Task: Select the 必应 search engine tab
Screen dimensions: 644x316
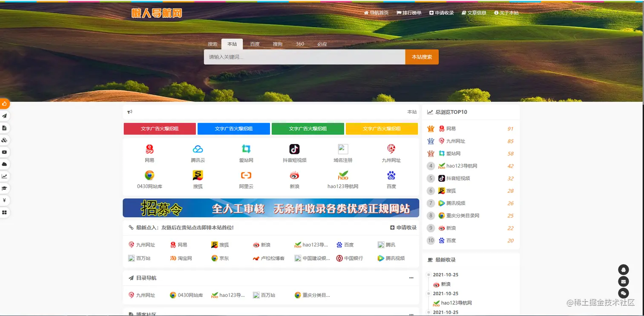Action: point(322,44)
